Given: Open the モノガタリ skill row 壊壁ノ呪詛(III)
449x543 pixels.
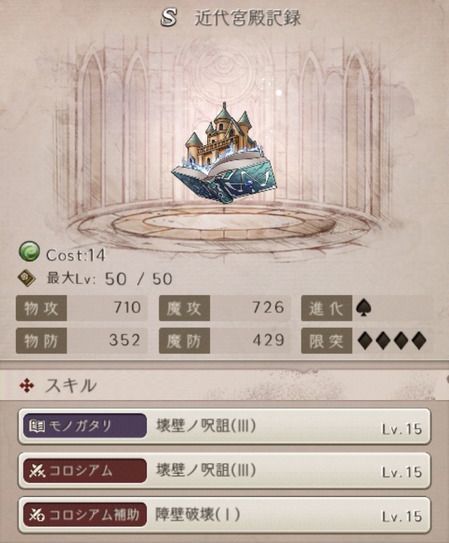Looking at the screenshot, I should (x=224, y=426).
